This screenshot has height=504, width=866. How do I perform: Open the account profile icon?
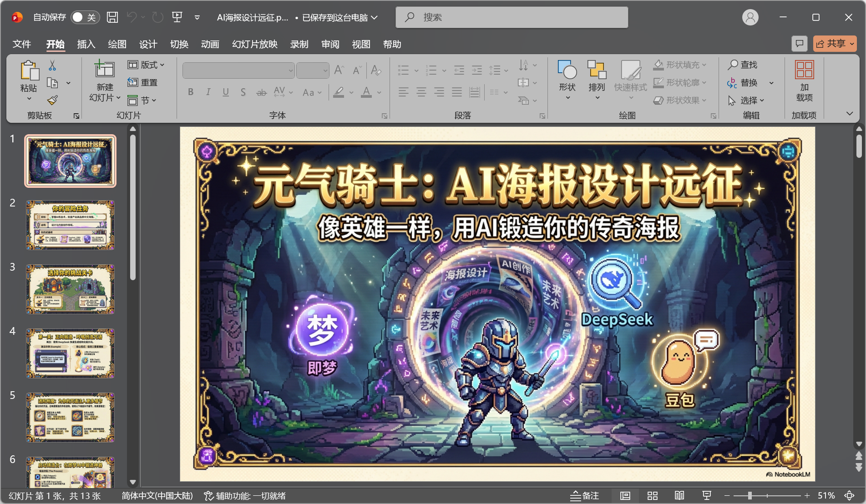tap(750, 17)
